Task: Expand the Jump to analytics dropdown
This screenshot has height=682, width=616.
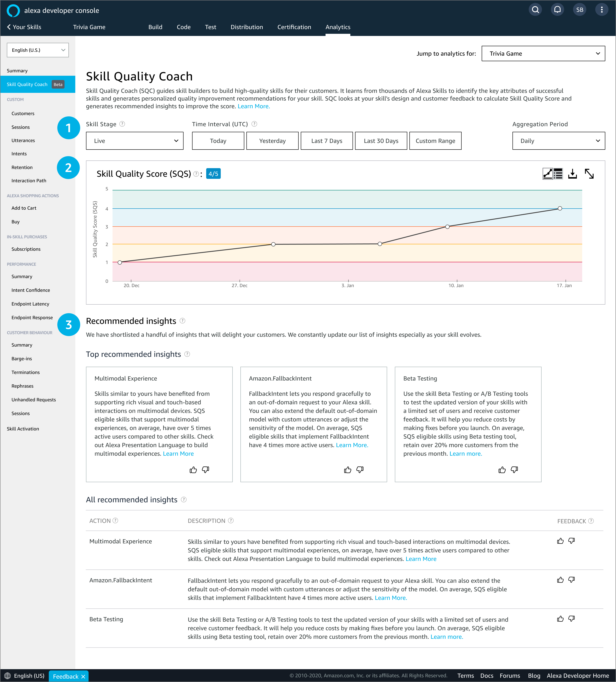Action: coord(543,53)
